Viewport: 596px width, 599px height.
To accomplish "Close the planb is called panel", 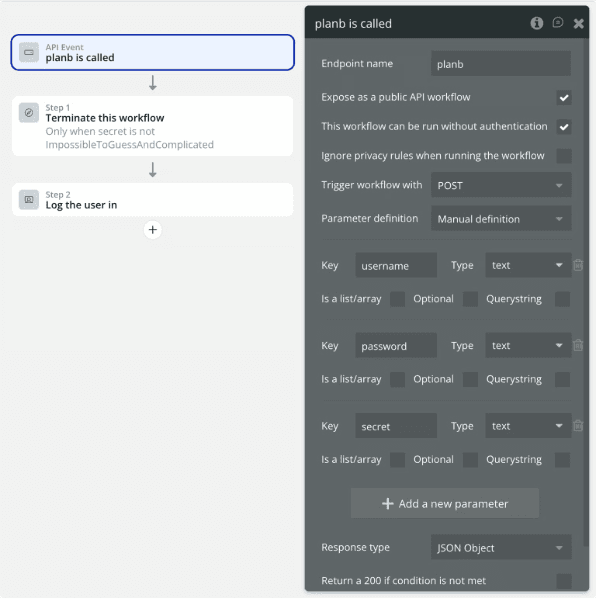I will 578,24.
